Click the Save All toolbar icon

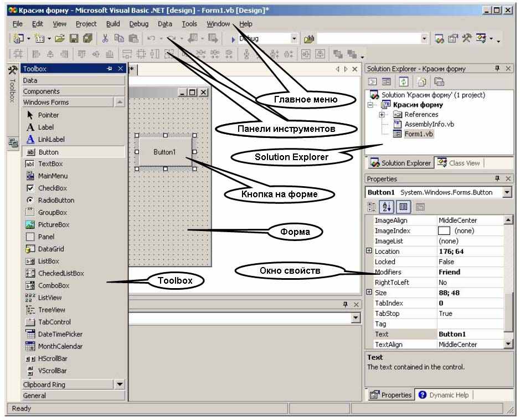pyautogui.click(x=87, y=38)
